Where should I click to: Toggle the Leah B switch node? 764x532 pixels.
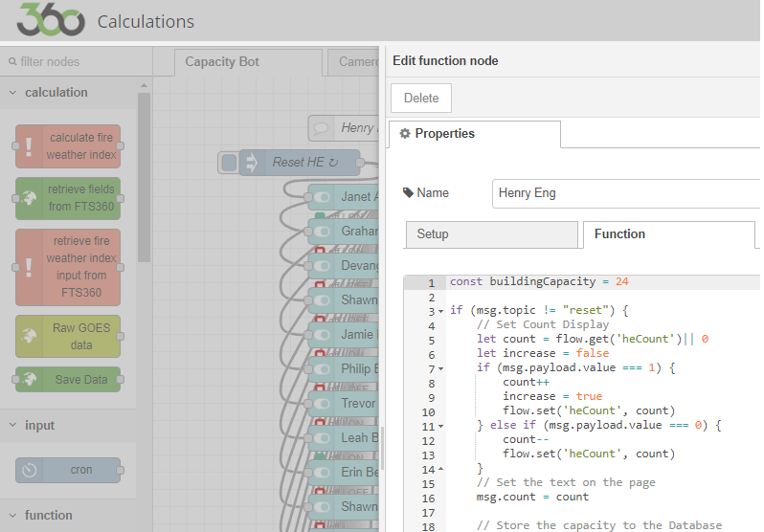click(322, 438)
